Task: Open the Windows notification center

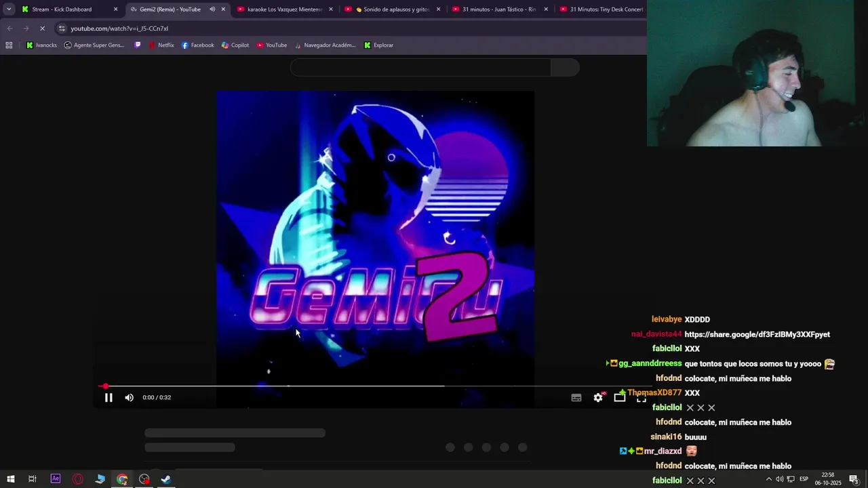Action: pos(854,479)
